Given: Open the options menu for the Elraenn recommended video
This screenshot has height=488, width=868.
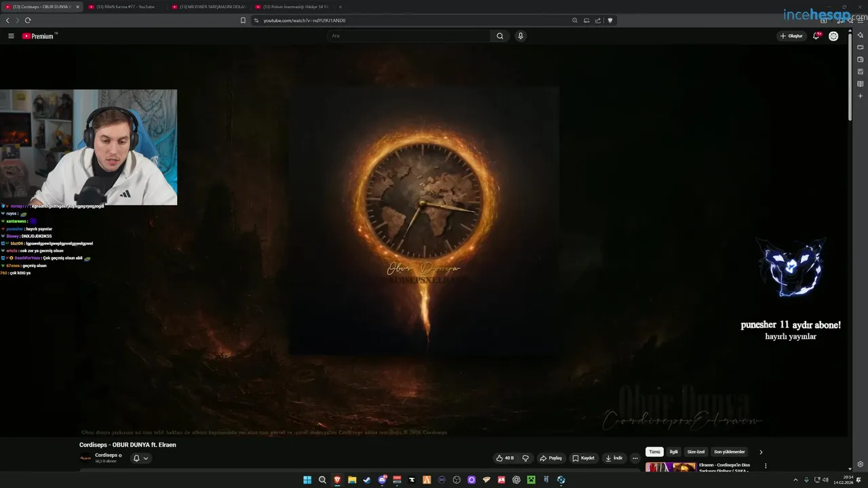Looking at the screenshot, I should click(766, 466).
